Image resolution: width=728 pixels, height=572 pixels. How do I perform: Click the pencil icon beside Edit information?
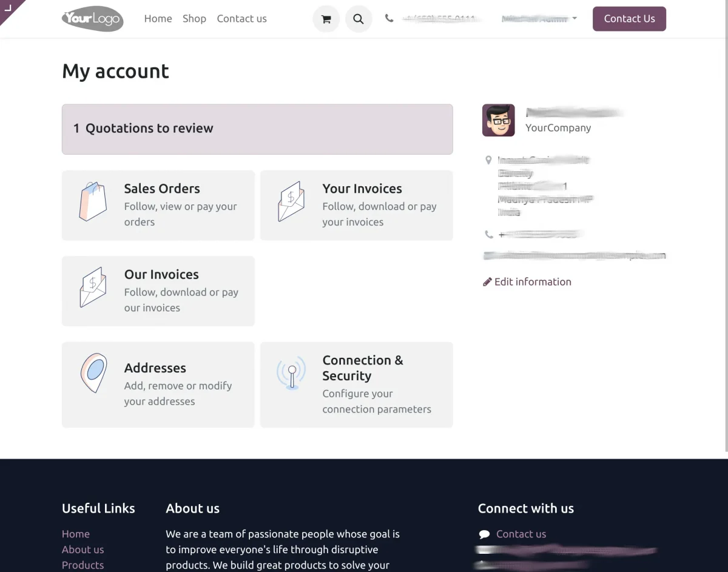[487, 281]
